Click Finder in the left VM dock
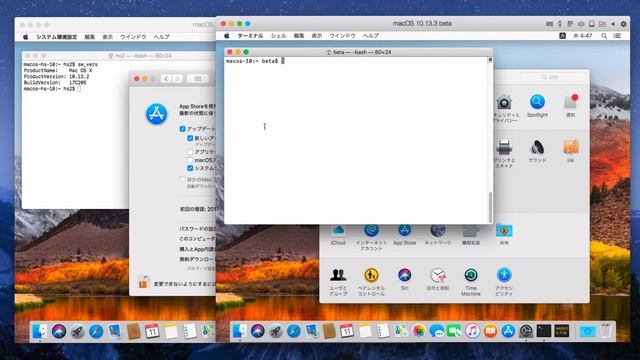Viewport: 640px width, 360px height. tap(40, 331)
